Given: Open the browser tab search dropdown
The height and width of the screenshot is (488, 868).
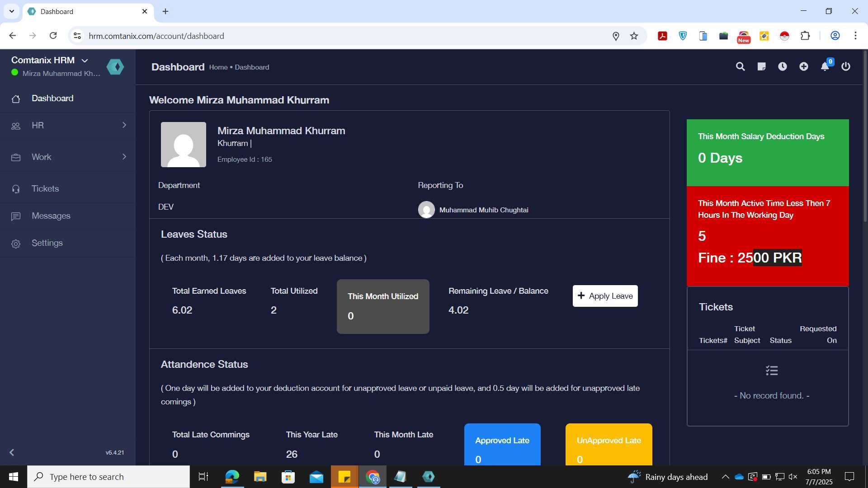Looking at the screenshot, I should 11,11.
